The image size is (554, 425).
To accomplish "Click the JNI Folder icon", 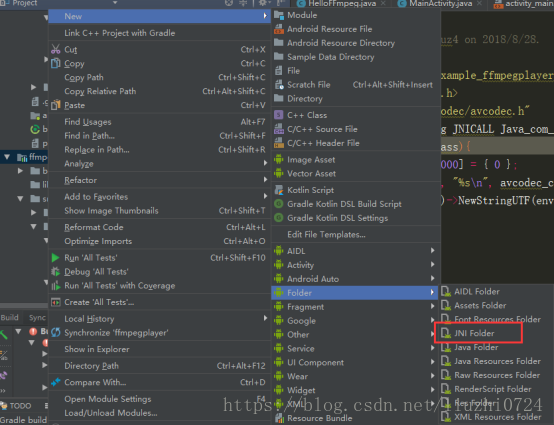I will coord(446,333).
